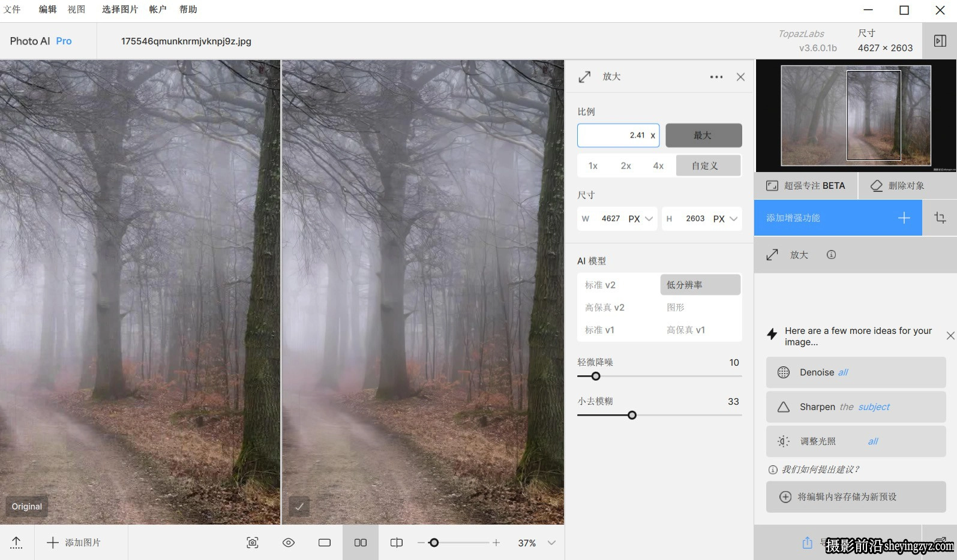Select the crop tool icon
The height and width of the screenshot is (560, 957).
click(x=940, y=218)
